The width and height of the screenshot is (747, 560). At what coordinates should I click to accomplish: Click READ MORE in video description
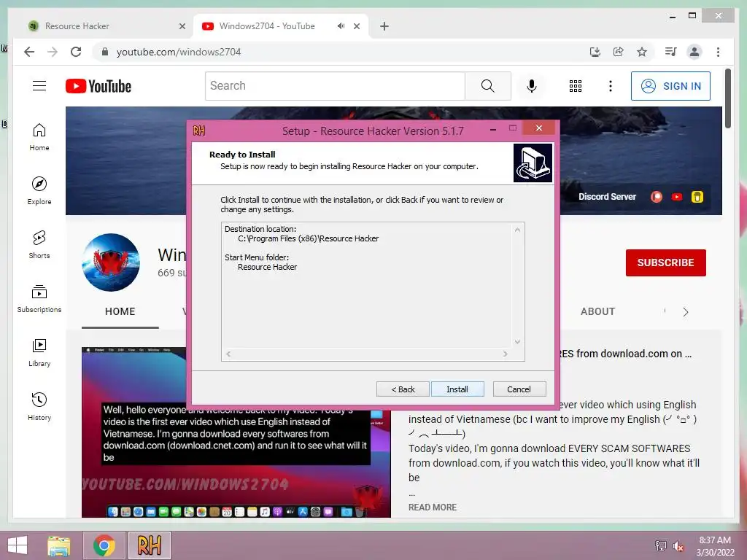click(433, 507)
